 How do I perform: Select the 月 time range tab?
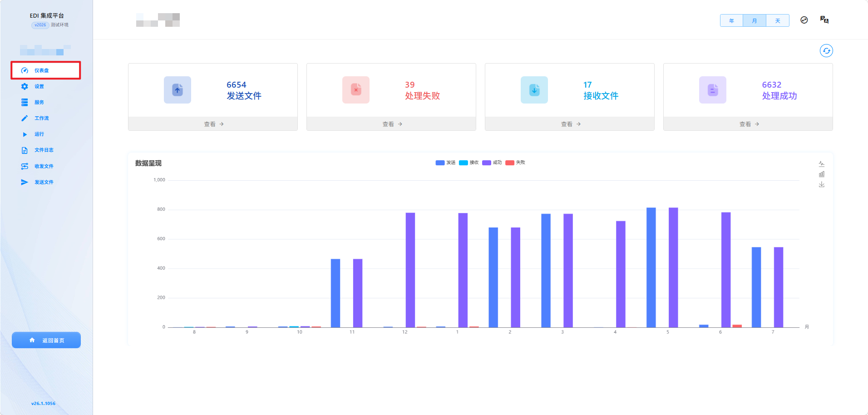[755, 21]
